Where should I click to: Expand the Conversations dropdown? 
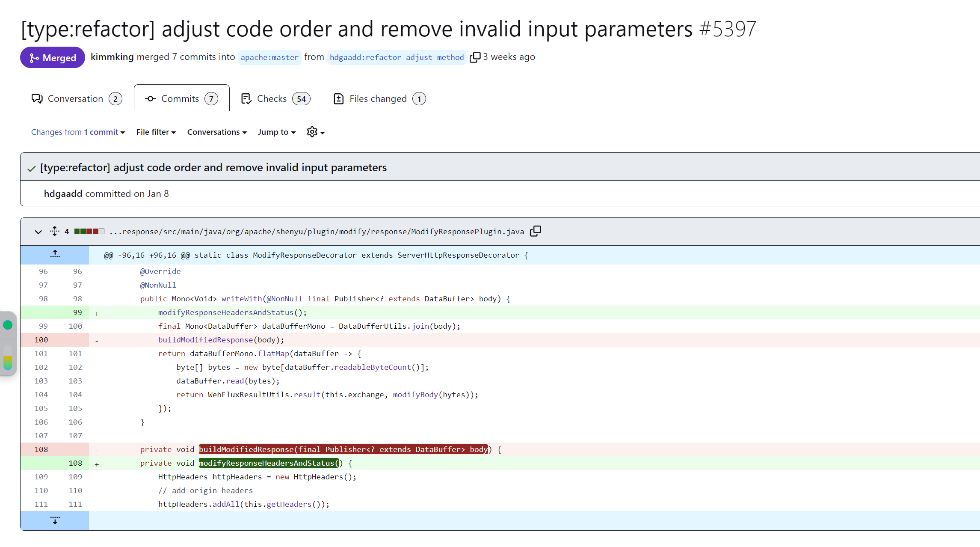point(217,132)
